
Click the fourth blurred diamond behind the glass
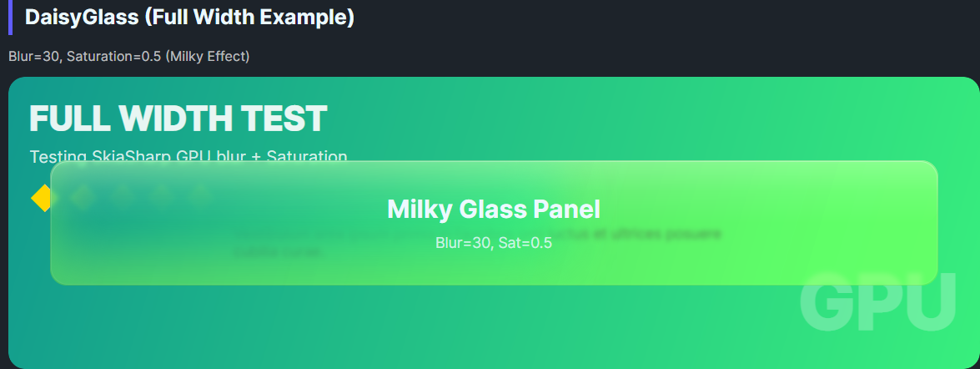(200, 196)
